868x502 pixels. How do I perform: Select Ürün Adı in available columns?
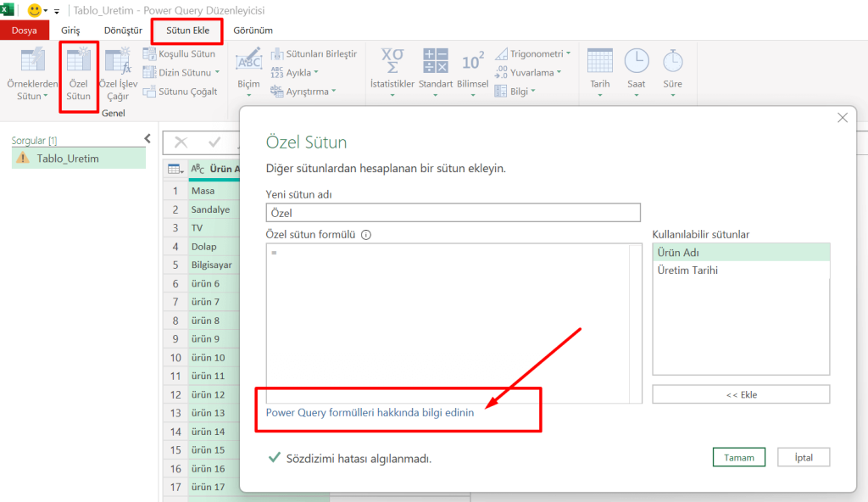pyautogui.click(x=741, y=252)
